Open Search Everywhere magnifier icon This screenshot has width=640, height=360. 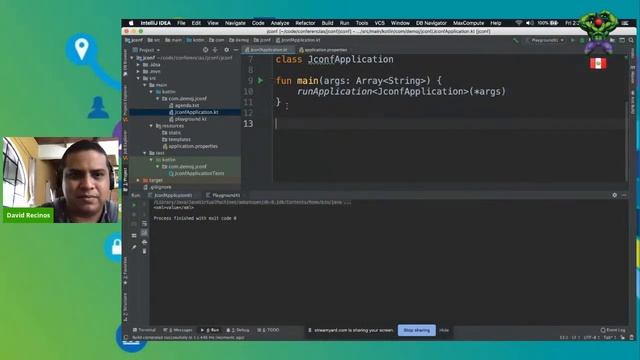click(631, 40)
